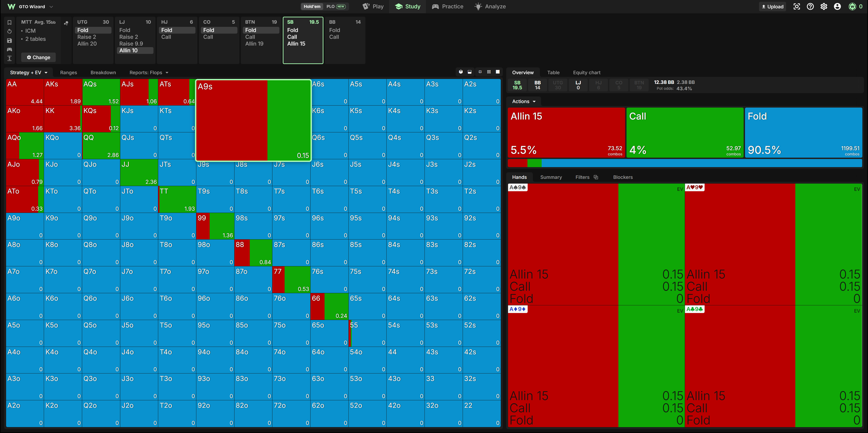Click the bubbles icon beside MTT Avg. 15bb
Viewport: 868px width, 433px height.
[66, 23]
